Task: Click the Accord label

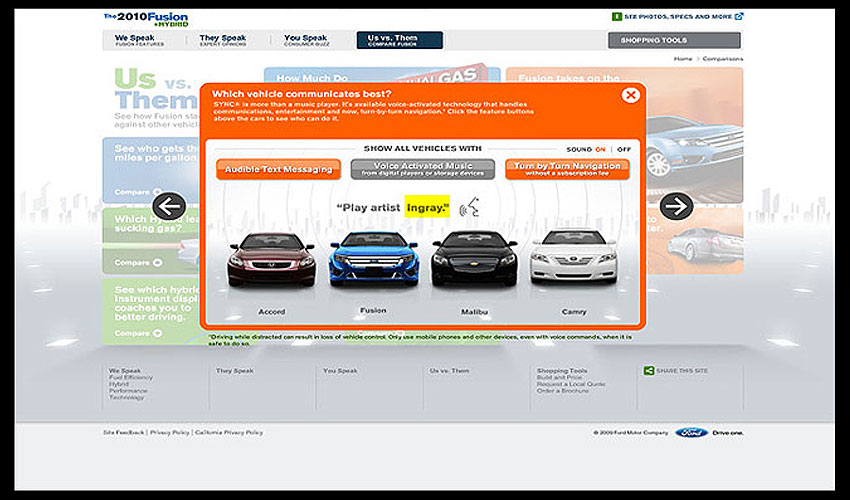Action: (272, 312)
